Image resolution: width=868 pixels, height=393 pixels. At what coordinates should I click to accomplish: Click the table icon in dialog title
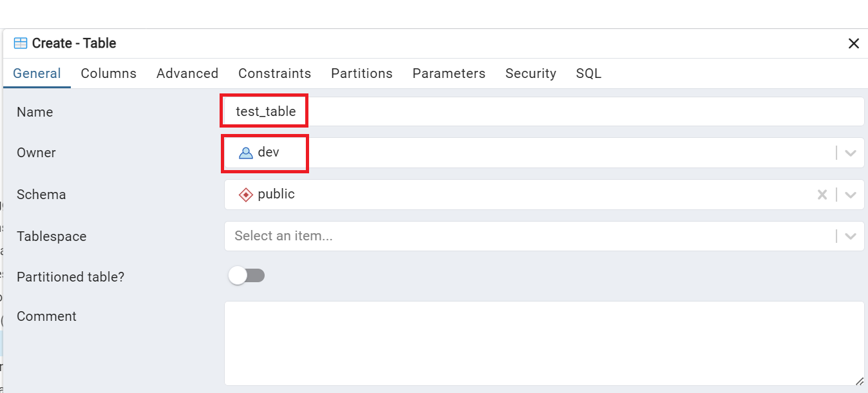pyautogui.click(x=21, y=44)
